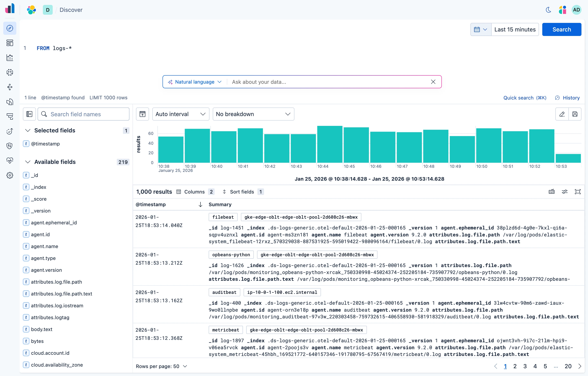Screen dimensions: 588x376
Task: Open the Security shield icon in sidebar
Action: tap(10, 146)
